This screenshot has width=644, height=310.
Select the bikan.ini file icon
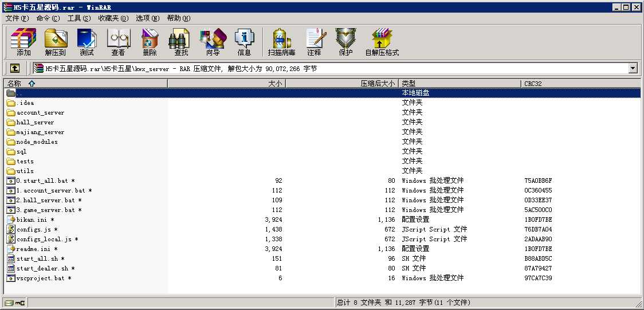click(x=11, y=219)
